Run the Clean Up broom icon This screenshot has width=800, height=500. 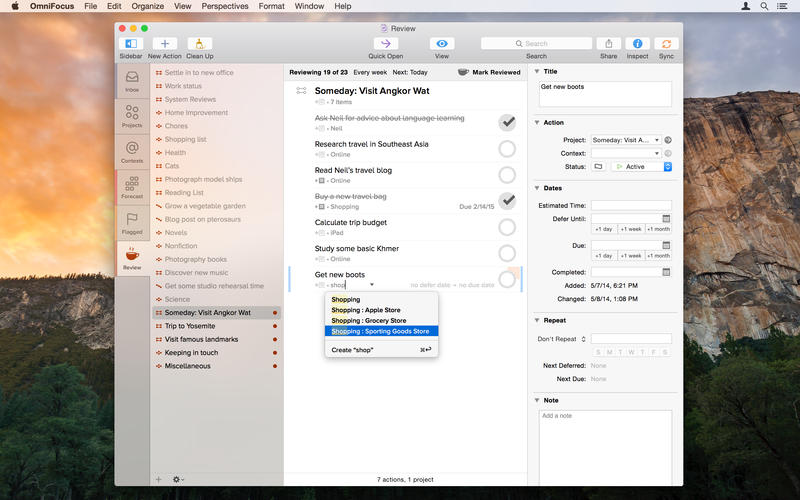pyautogui.click(x=199, y=44)
